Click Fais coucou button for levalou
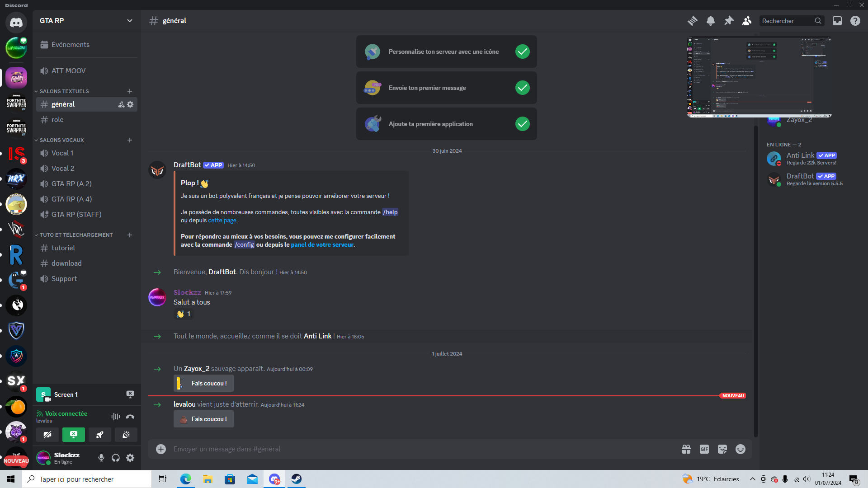This screenshot has width=868, height=488. coord(203,419)
